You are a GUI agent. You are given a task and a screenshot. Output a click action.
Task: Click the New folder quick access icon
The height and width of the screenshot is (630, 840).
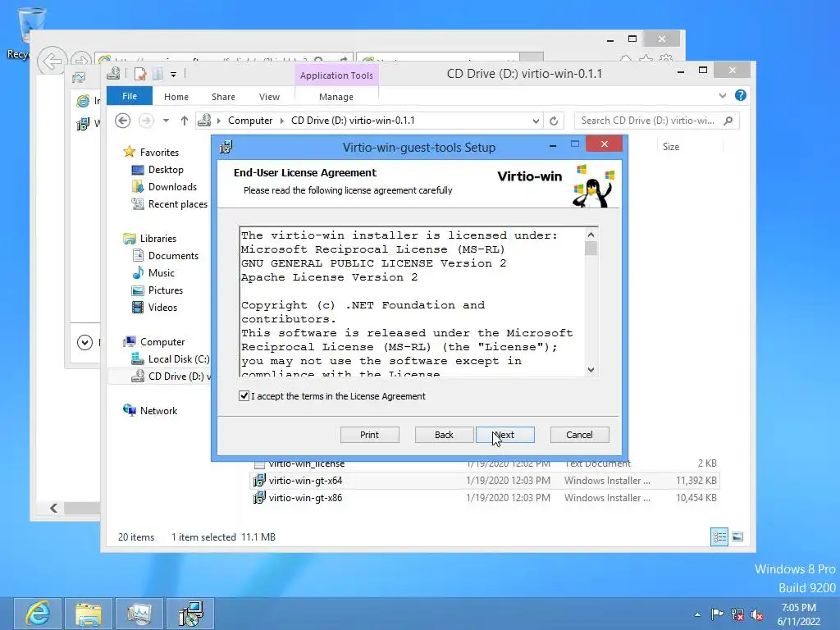coord(157,74)
